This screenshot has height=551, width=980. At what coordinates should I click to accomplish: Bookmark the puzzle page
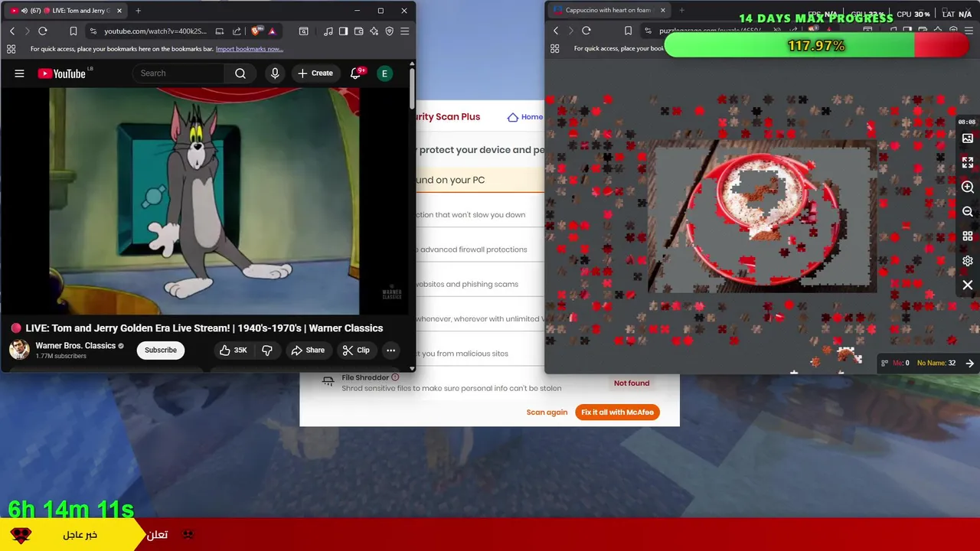(629, 31)
